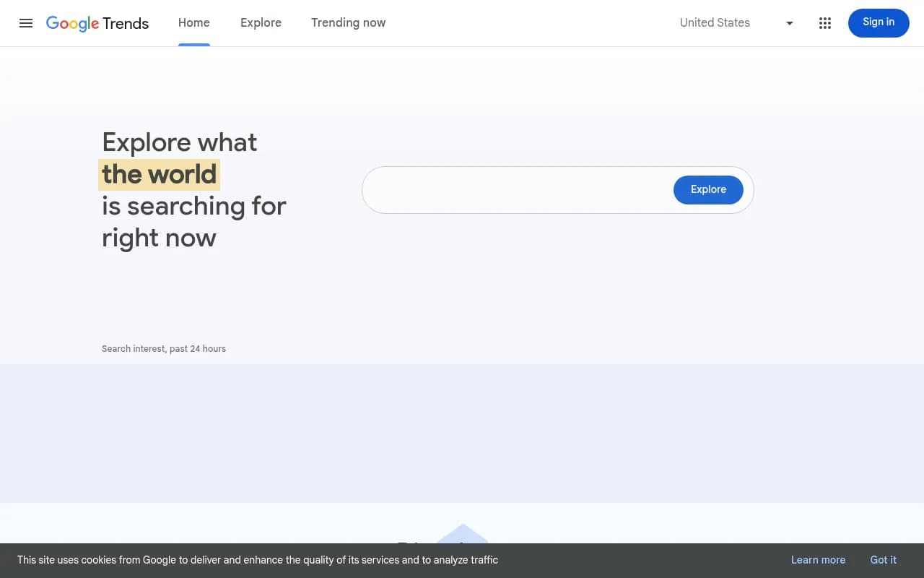
Task: Click the hamburger icon beside the logo
Action: tap(26, 23)
